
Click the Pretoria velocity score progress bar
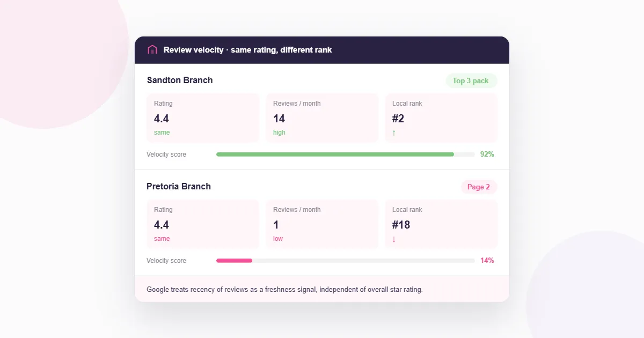pyautogui.click(x=346, y=261)
